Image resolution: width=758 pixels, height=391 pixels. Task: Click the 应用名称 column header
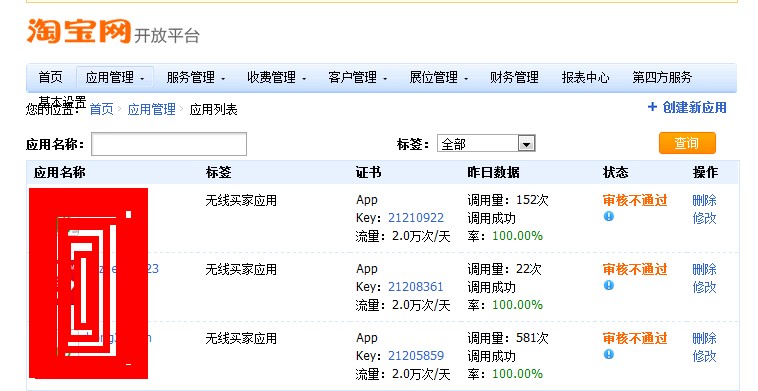click(x=60, y=173)
